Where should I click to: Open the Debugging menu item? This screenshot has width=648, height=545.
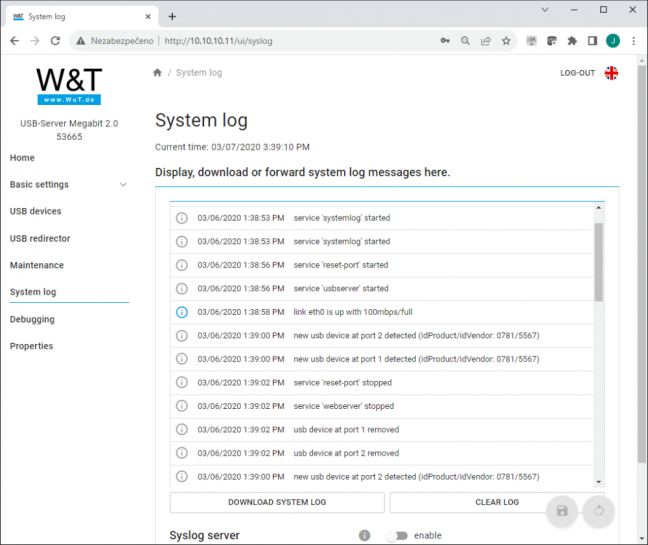pyautogui.click(x=32, y=319)
